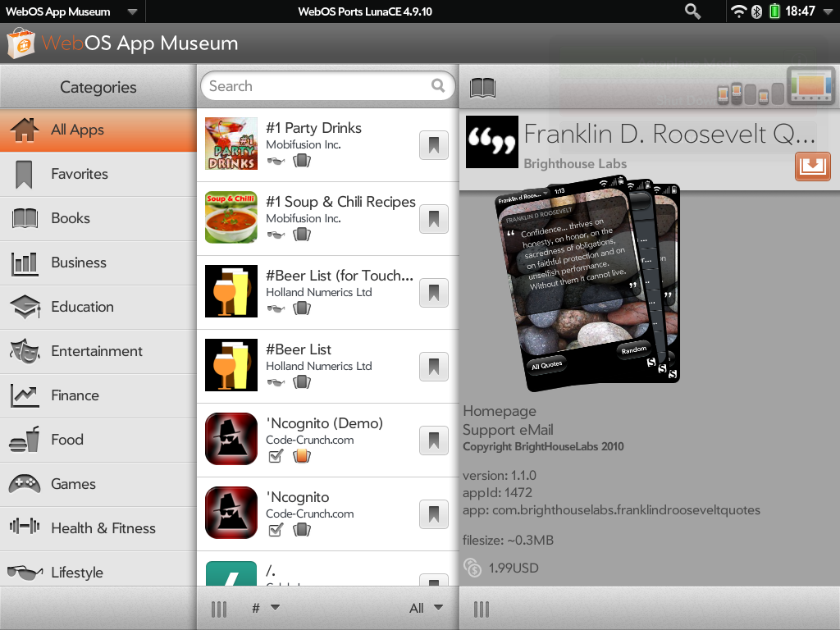Click the open book icon in detail header
Viewport: 840px width, 630px height.
[x=483, y=87]
